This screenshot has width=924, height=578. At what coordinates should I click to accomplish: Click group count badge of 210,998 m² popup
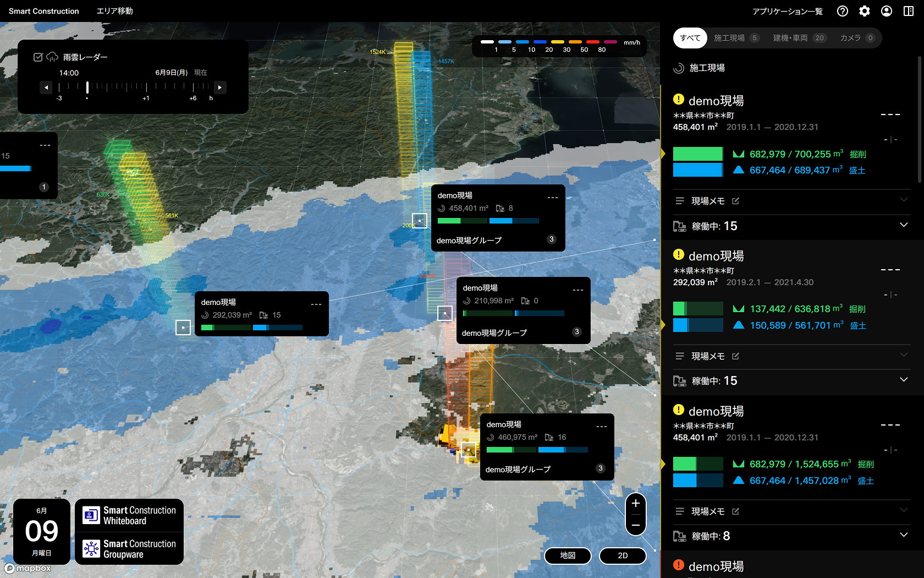click(x=577, y=332)
